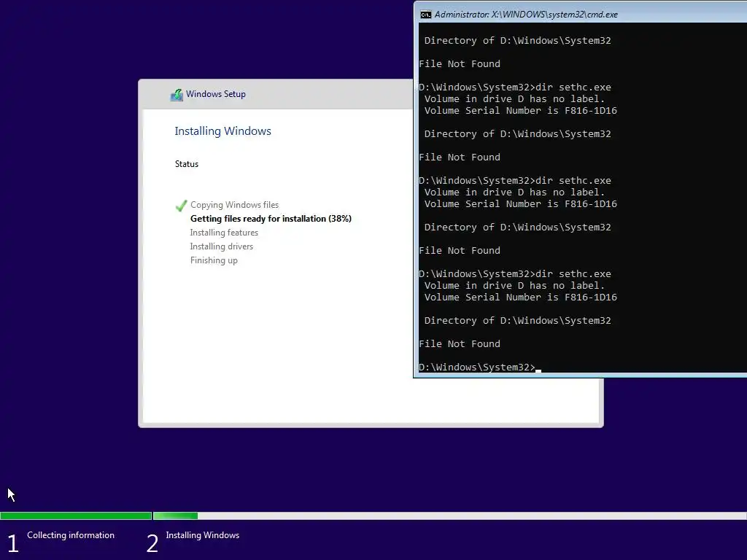Click the large step number 1

(x=13, y=544)
